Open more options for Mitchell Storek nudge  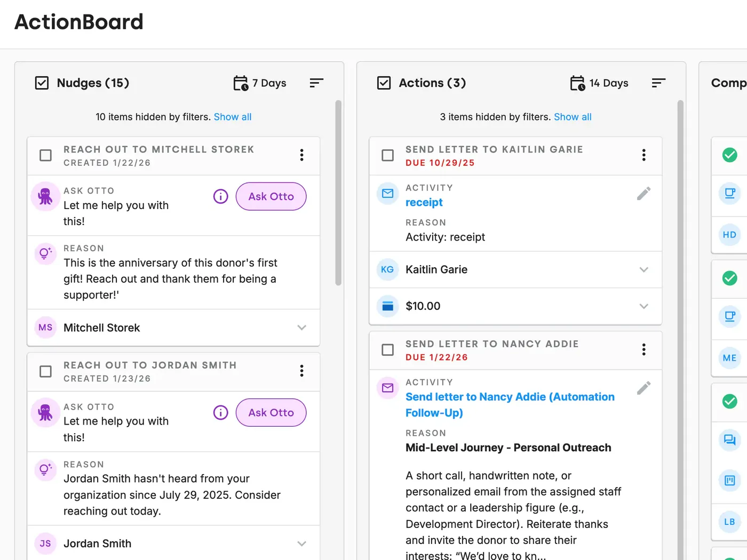302,155
